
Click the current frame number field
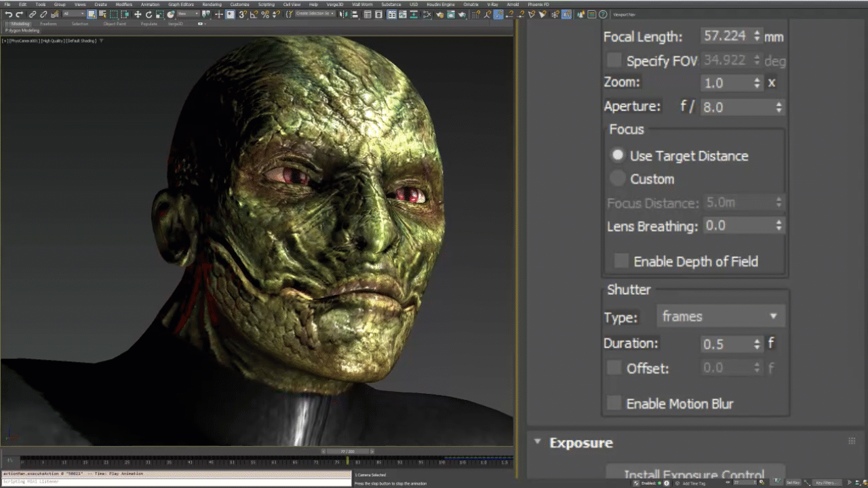744,483
